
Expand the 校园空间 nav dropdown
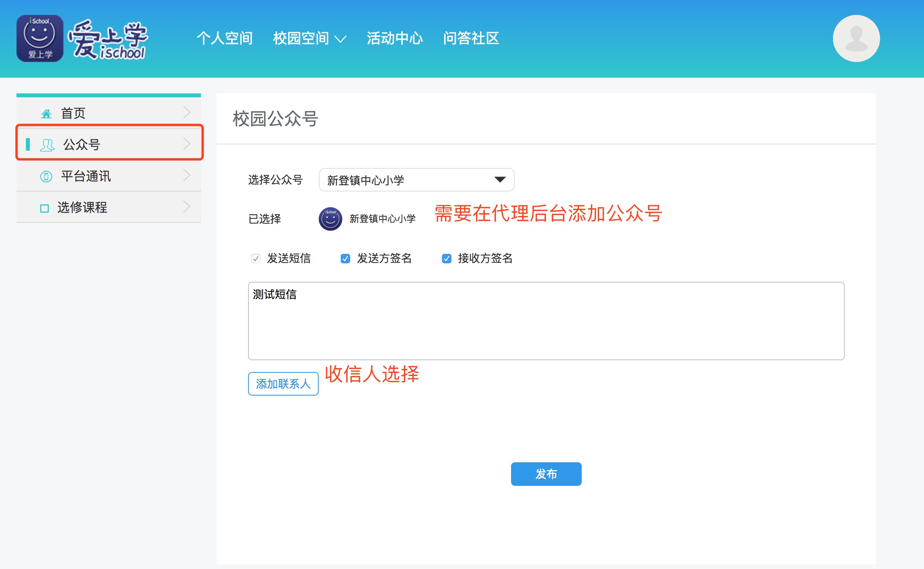click(x=309, y=38)
